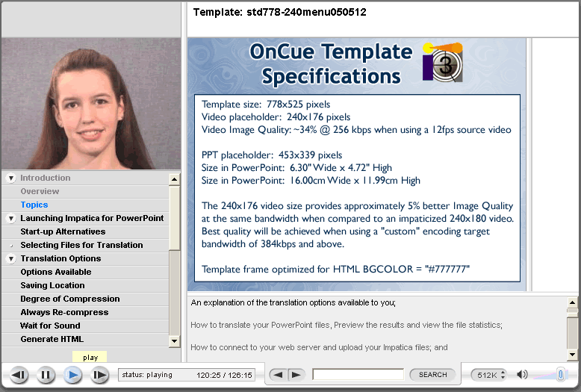Open the 512K bandwidth selector

488,375
